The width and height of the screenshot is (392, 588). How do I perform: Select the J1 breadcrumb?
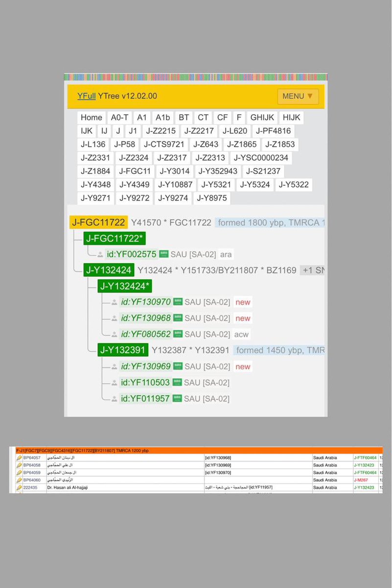(133, 131)
